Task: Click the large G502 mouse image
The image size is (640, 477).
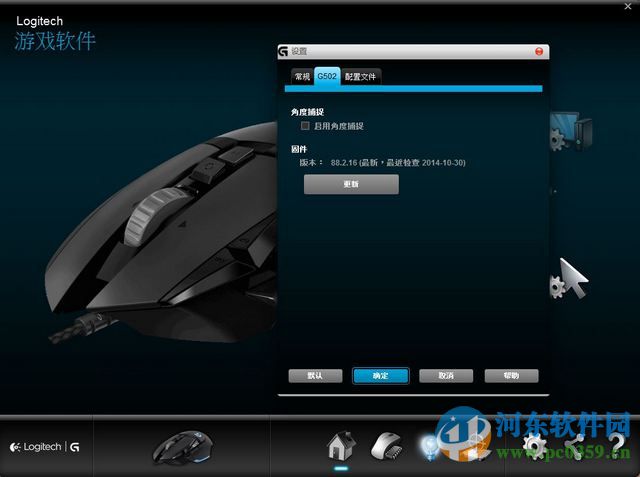Action: pyautogui.click(x=161, y=233)
